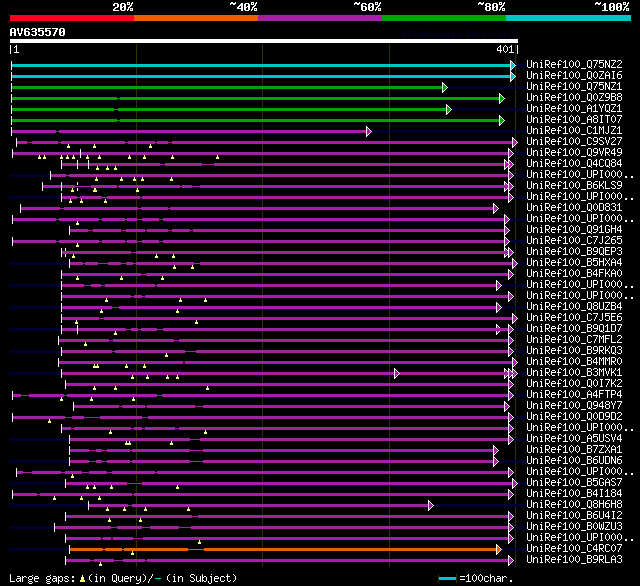This screenshot has width=640, height=586.
Task: Click the purple arrowhead of UniRef100_C7J5E6 alignment
Action: coord(515,318)
